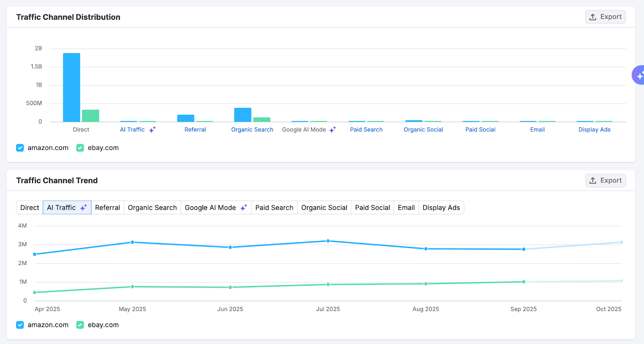Screen dimensions: 644x344
Task: Click ebay.com's Sep 2025 trend data point
Action: pyautogui.click(x=524, y=282)
